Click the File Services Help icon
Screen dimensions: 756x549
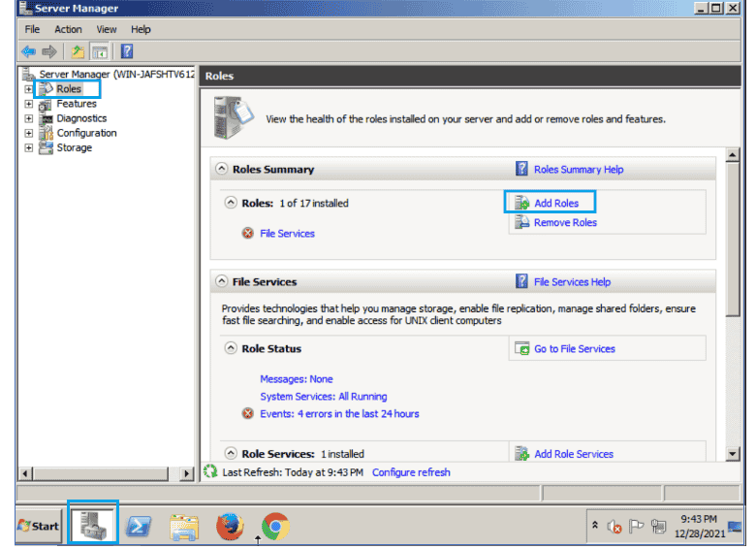pos(521,281)
